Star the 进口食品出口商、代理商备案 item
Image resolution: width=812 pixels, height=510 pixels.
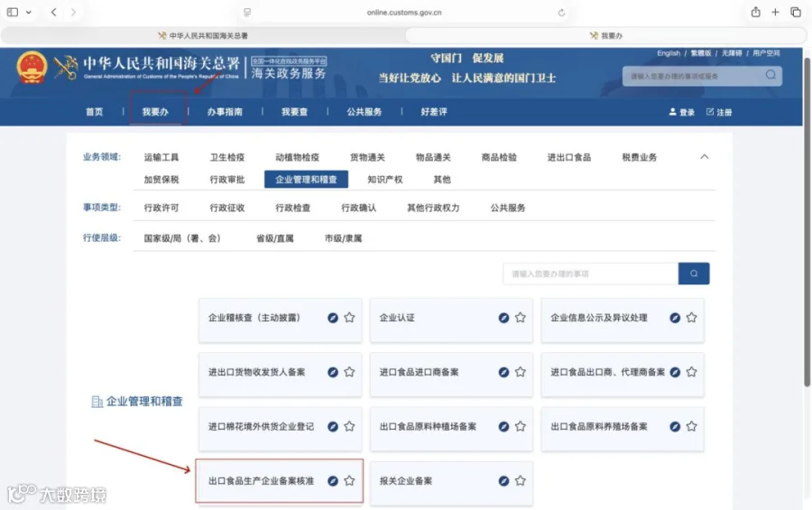point(691,372)
